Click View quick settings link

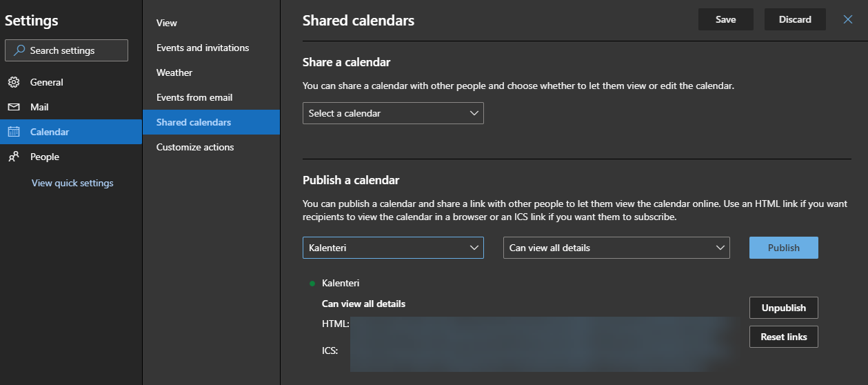pos(72,183)
